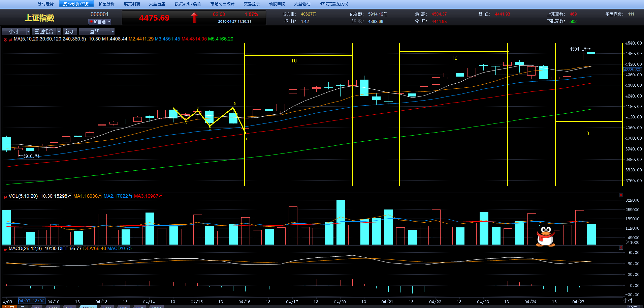
Task: Toggle the 叠加 overlay button
Action: point(70,31)
